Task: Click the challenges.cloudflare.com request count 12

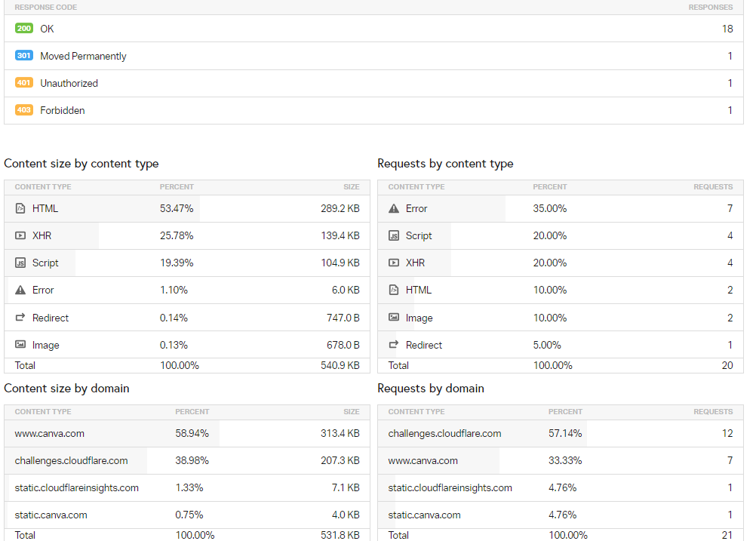Action: (x=727, y=433)
